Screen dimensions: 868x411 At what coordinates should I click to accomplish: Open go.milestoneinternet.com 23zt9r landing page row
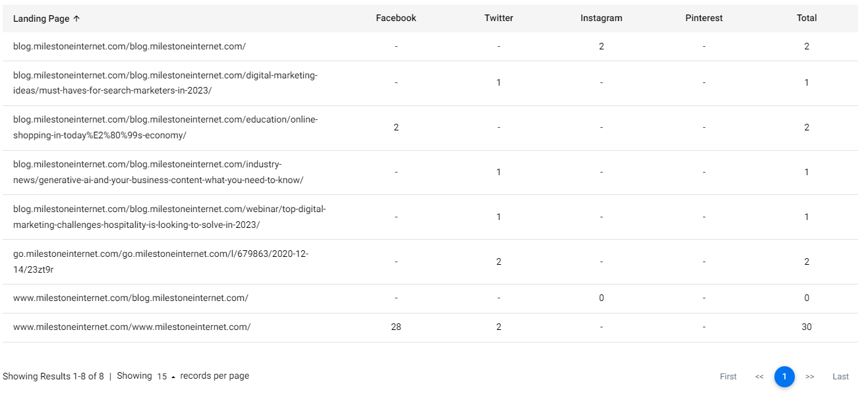pos(430,262)
